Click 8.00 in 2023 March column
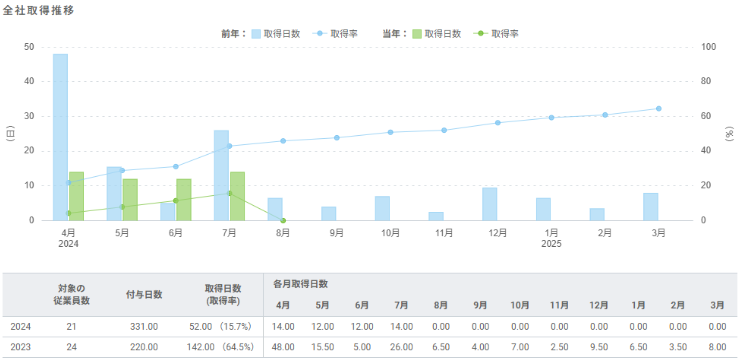This screenshot has width=740, height=362. click(717, 347)
